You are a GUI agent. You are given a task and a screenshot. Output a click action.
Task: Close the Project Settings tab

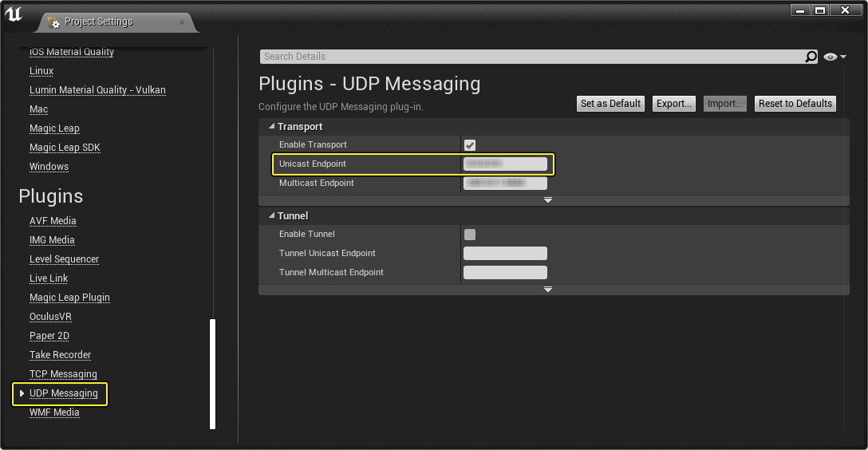tap(182, 22)
